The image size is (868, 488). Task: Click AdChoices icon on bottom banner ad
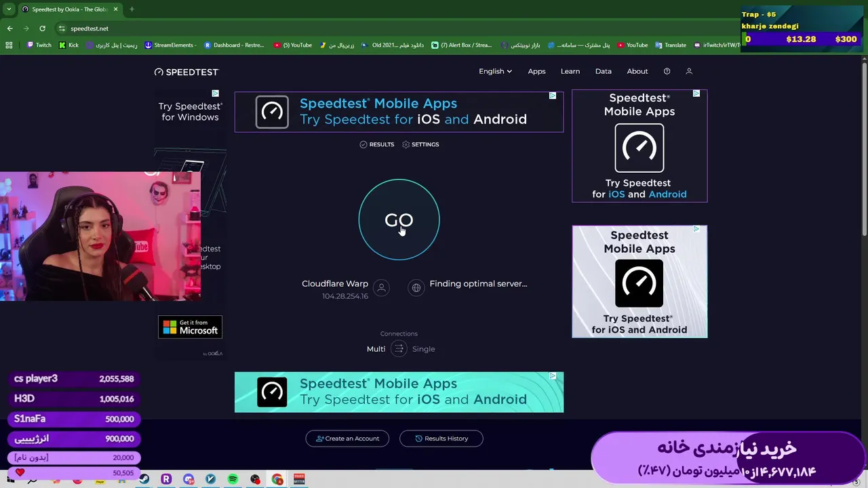[553, 375]
